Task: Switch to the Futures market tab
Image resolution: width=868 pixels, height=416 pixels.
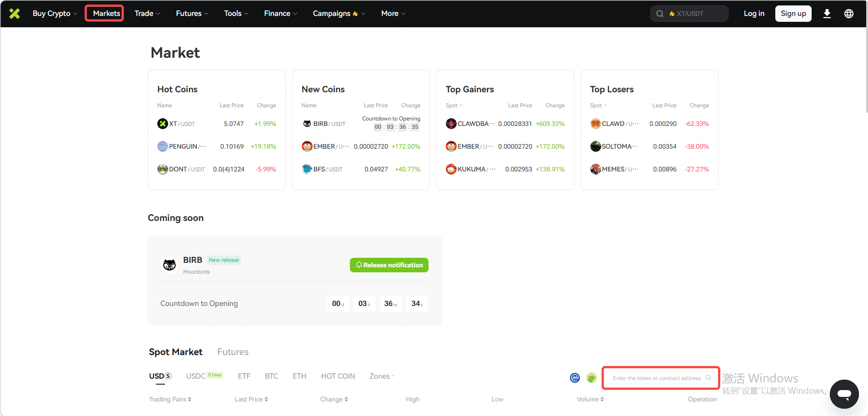Action: [233, 352]
